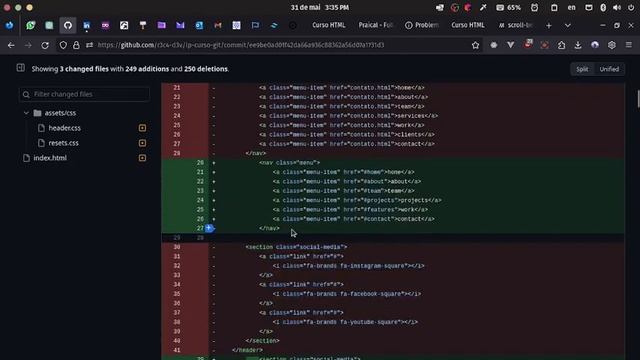Switch diff view to Unified
The width and height of the screenshot is (640, 360).
[x=609, y=69]
